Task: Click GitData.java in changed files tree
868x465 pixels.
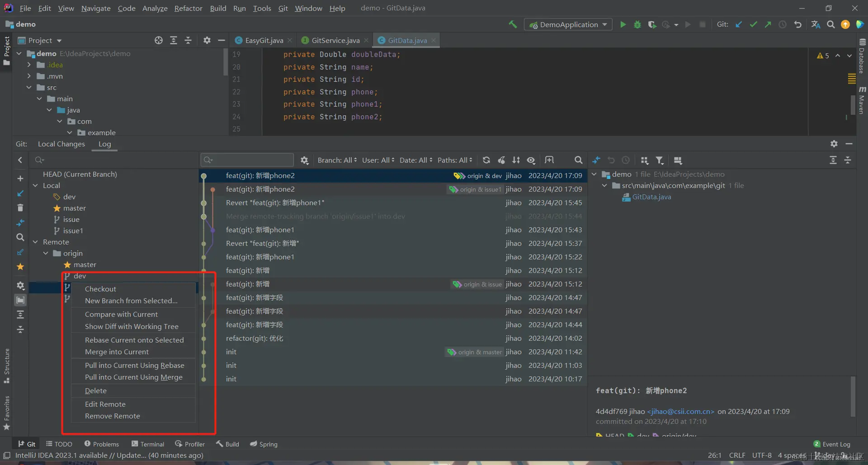Action: (x=651, y=197)
